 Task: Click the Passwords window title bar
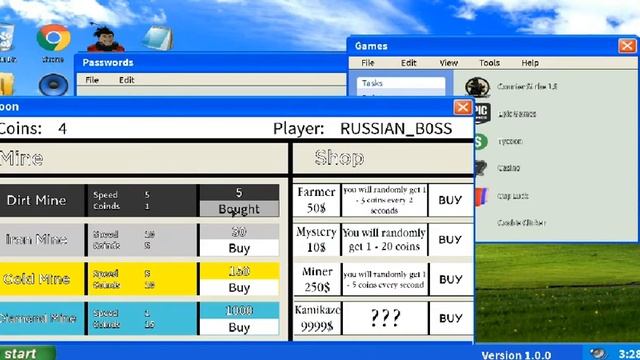210,62
